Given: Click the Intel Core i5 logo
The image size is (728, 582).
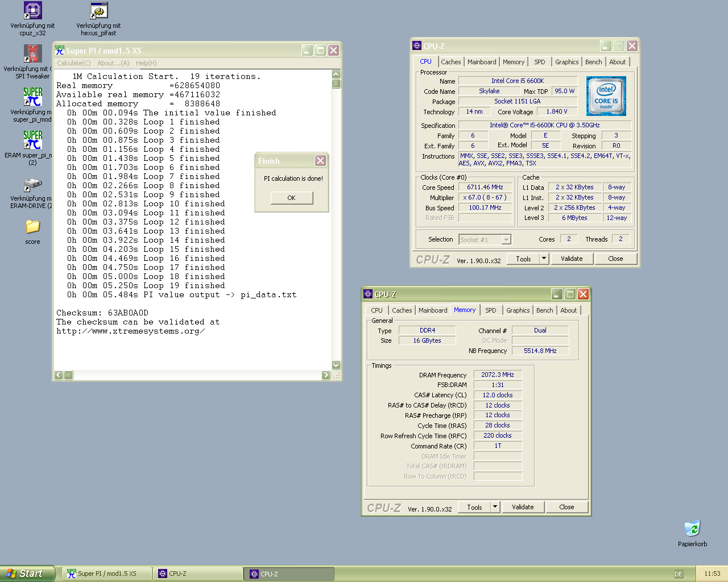Looking at the screenshot, I should (606, 96).
